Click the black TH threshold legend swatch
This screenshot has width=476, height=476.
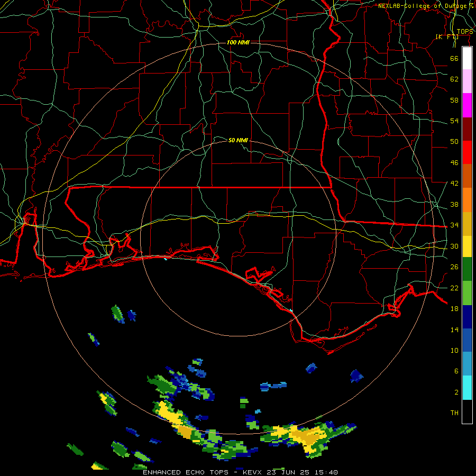click(467, 411)
